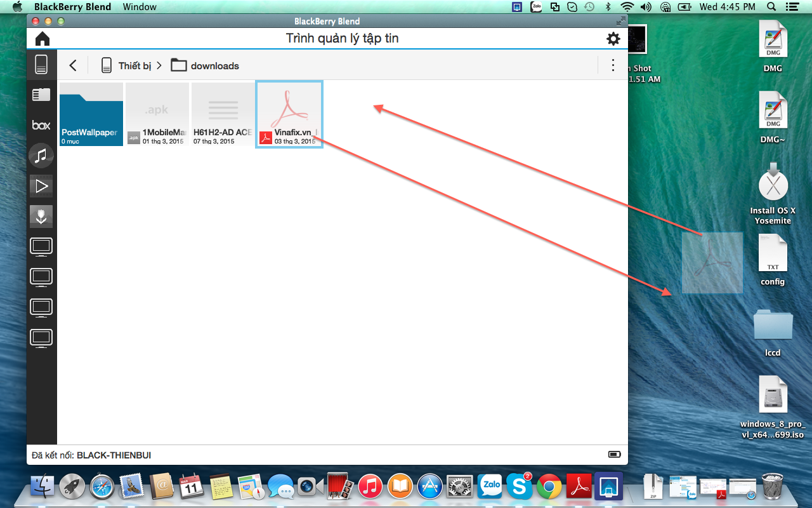
Task: Open Adobe Reader from the Dock
Action: [579, 486]
